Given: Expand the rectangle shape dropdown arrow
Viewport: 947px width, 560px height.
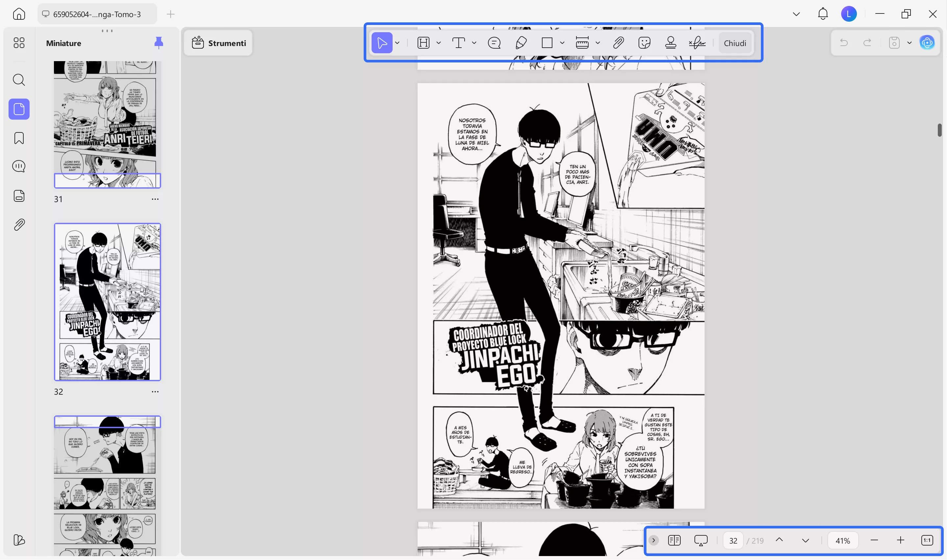Looking at the screenshot, I should tap(562, 43).
